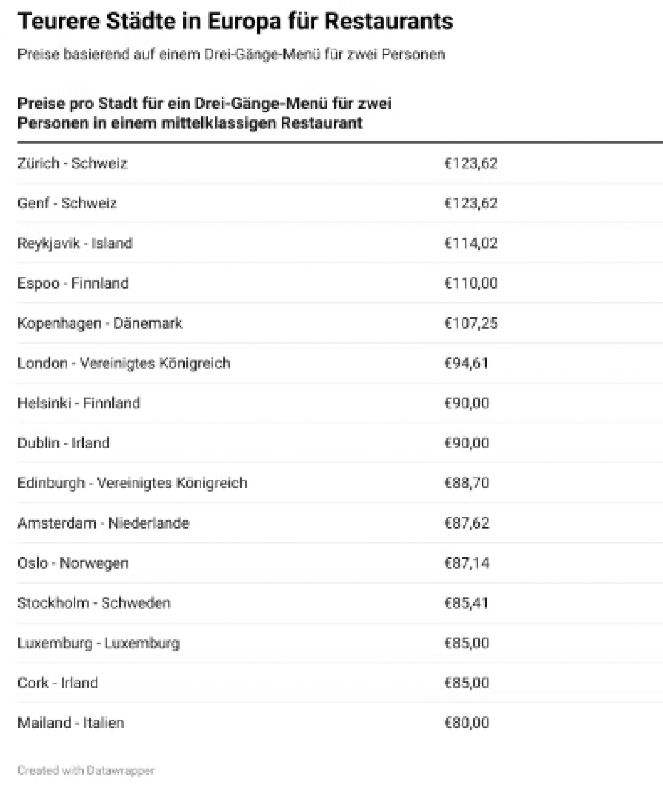Select the 'Dublin - Irland' row label
The width and height of the screenshot is (663, 812).
(x=64, y=443)
